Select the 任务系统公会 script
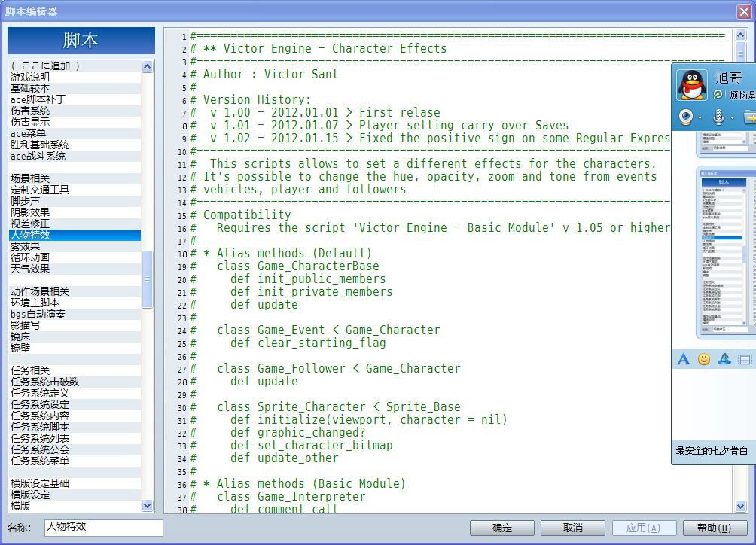 coord(75,449)
